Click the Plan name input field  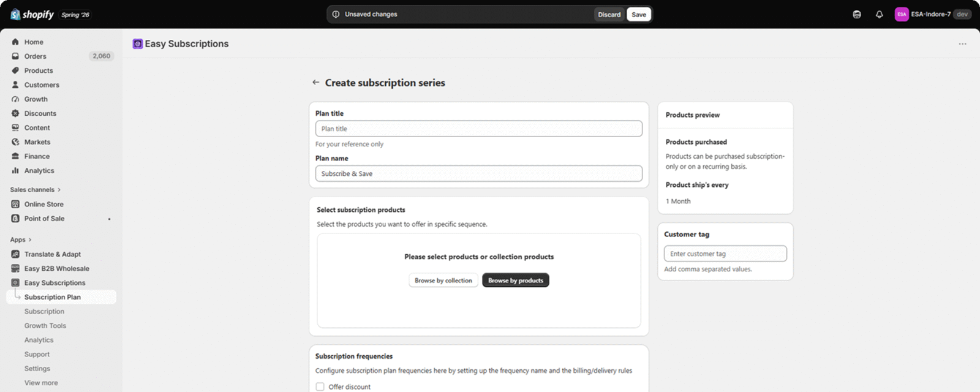coord(479,173)
